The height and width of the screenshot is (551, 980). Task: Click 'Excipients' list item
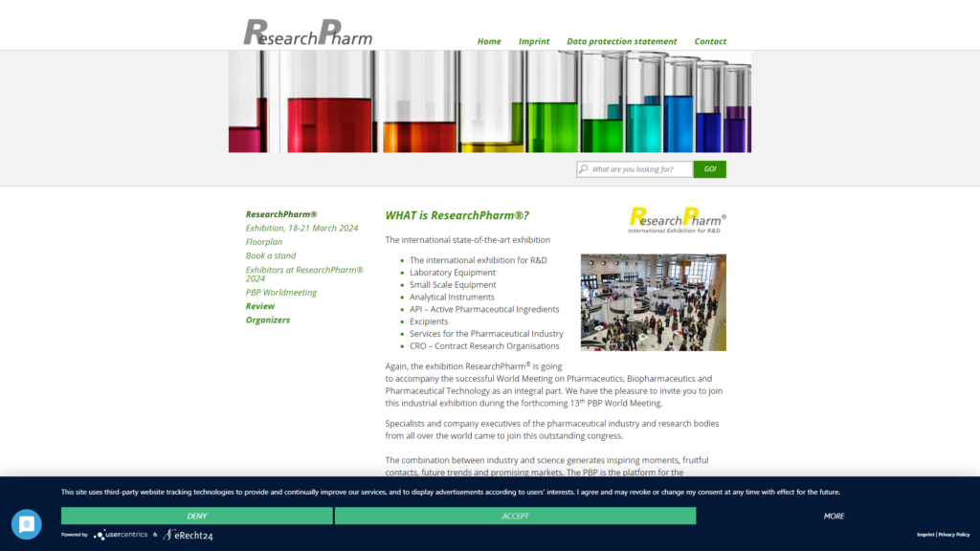429,321
